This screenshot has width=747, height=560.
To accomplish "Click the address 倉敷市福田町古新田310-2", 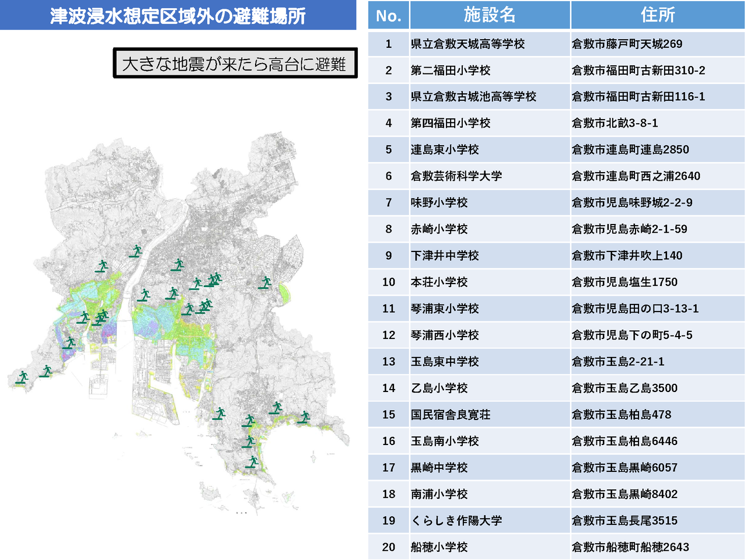I will click(638, 71).
